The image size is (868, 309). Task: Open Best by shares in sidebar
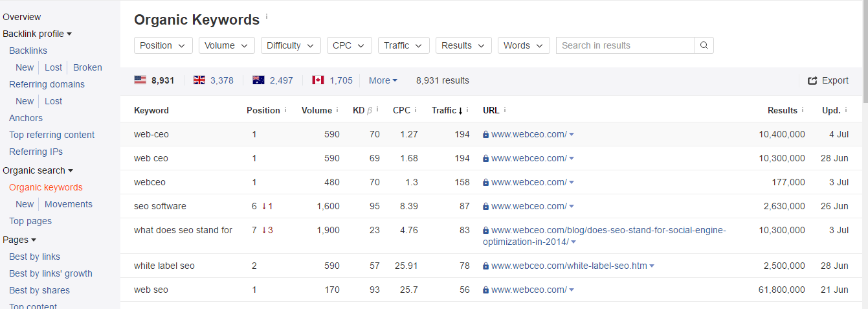(x=39, y=290)
